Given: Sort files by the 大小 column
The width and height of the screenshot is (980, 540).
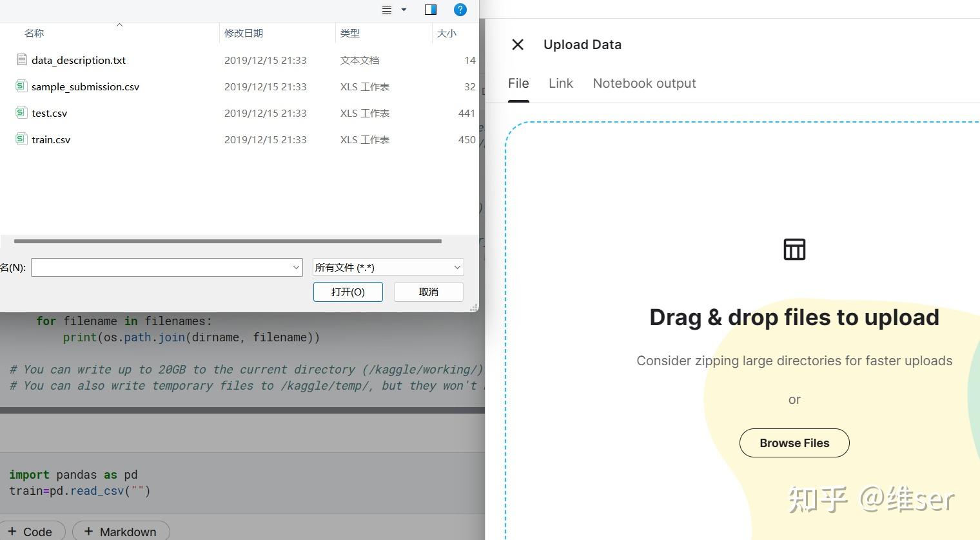Looking at the screenshot, I should pyautogui.click(x=446, y=32).
